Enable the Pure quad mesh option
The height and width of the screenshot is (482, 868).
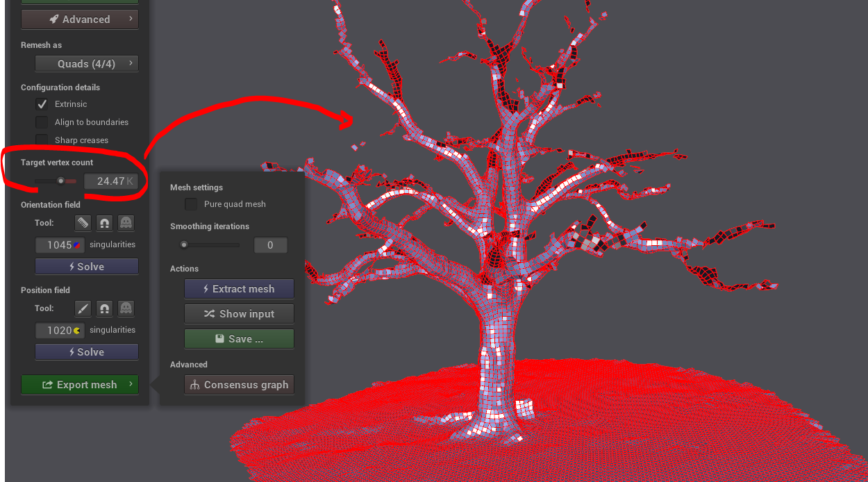(191, 204)
